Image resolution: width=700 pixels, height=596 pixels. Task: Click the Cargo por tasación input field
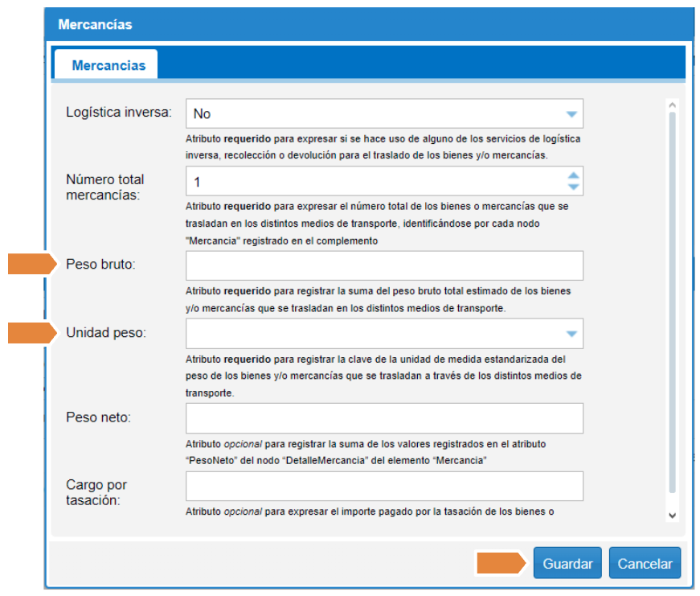383,486
